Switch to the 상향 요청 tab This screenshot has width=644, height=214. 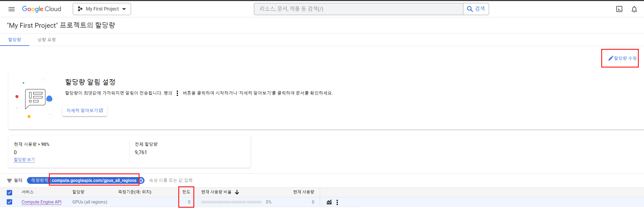click(x=47, y=40)
